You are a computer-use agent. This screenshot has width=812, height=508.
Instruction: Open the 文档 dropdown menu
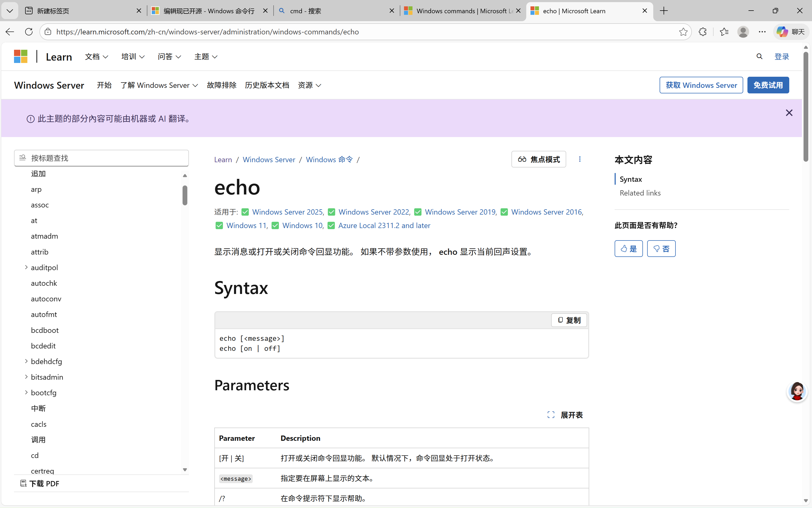tap(96, 56)
